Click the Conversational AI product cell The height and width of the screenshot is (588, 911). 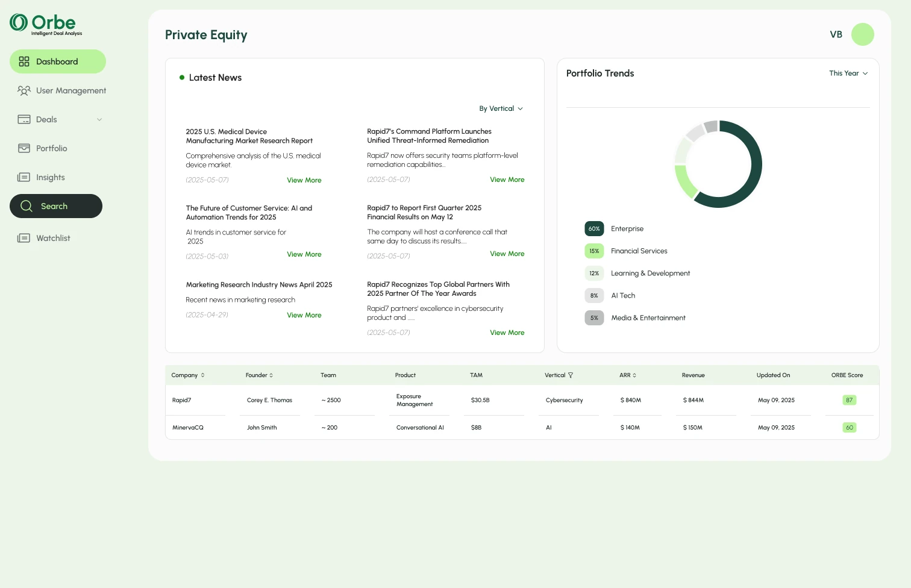pyautogui.click(x=420, y=428)
